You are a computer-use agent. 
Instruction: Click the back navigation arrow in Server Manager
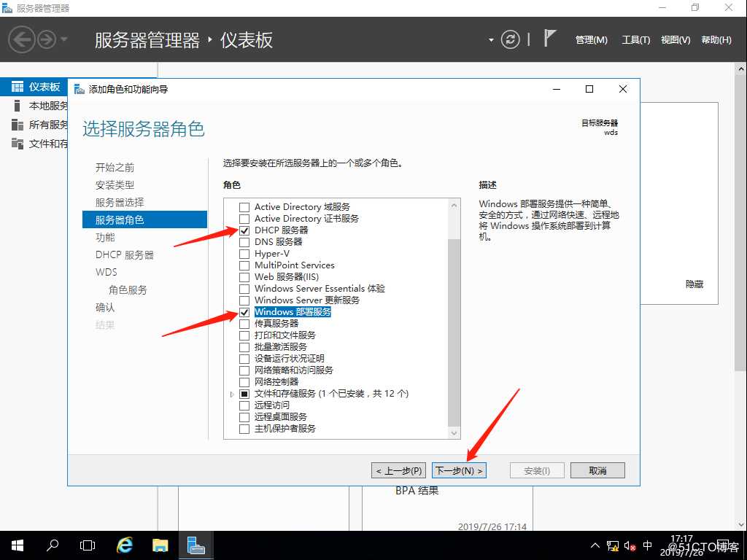(x=21, y=39)
